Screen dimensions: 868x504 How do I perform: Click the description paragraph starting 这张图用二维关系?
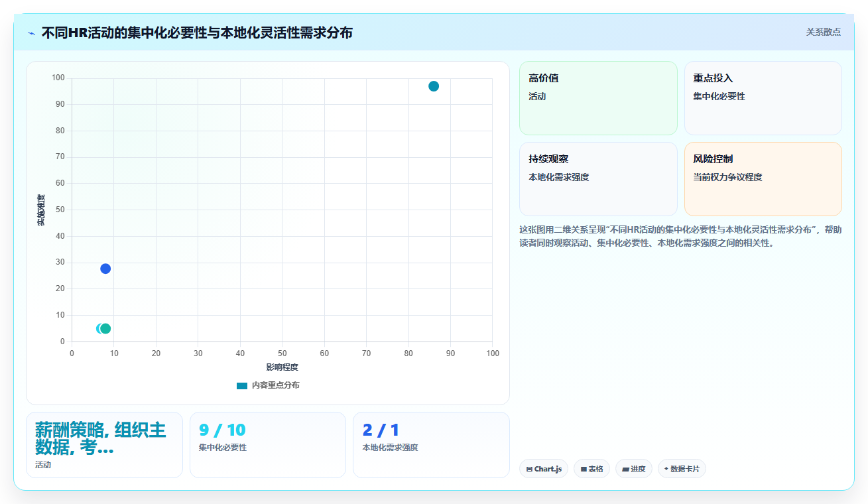(680, 236)
